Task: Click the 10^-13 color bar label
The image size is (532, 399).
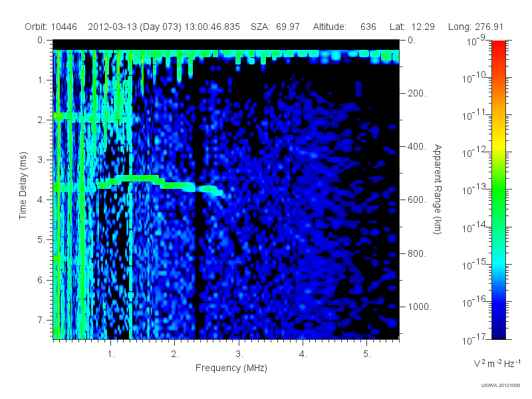Action: (x=474, y=190)
